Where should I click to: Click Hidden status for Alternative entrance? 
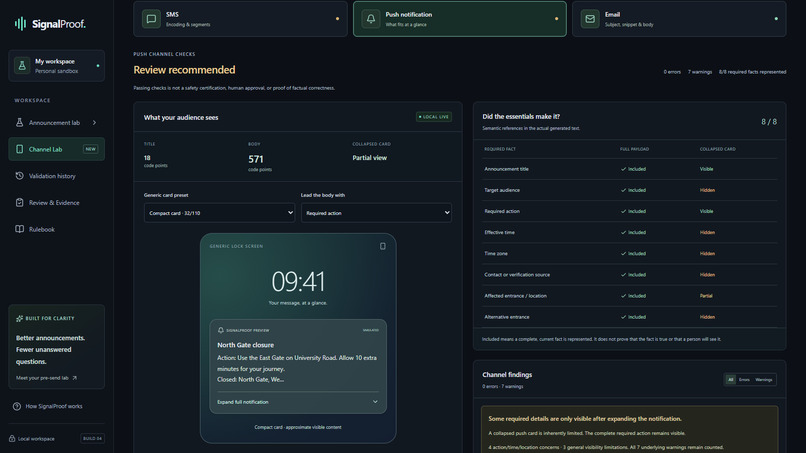(x=707, y=317)
